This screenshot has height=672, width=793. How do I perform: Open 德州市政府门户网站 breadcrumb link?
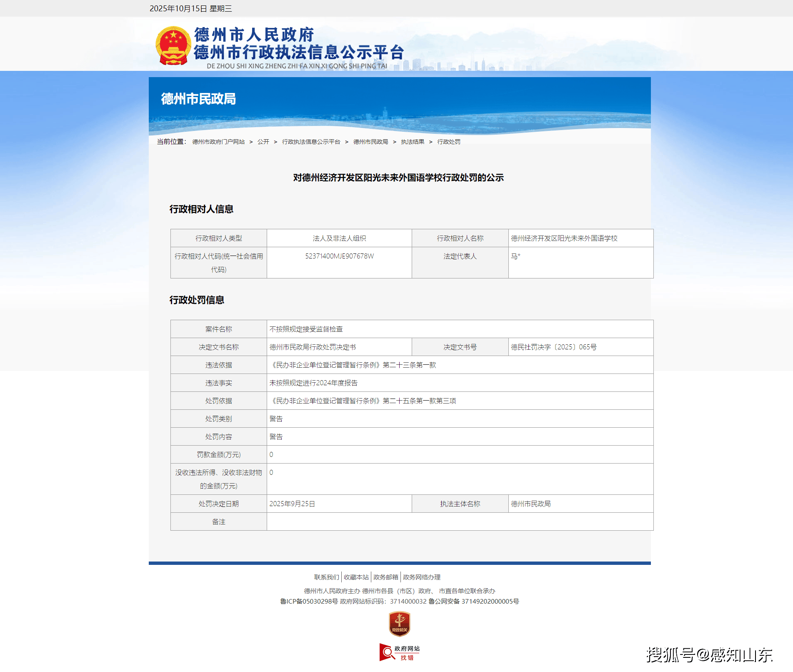coord(218,142)
